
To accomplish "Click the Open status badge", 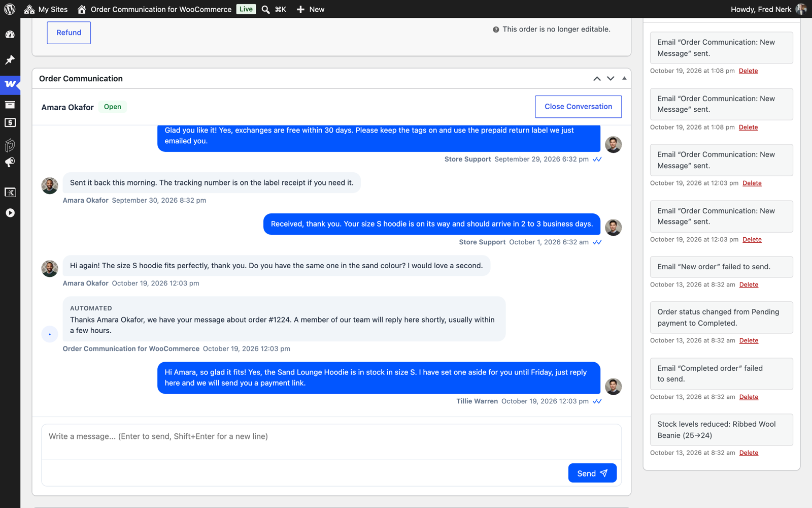I will [x=113, y=107].
